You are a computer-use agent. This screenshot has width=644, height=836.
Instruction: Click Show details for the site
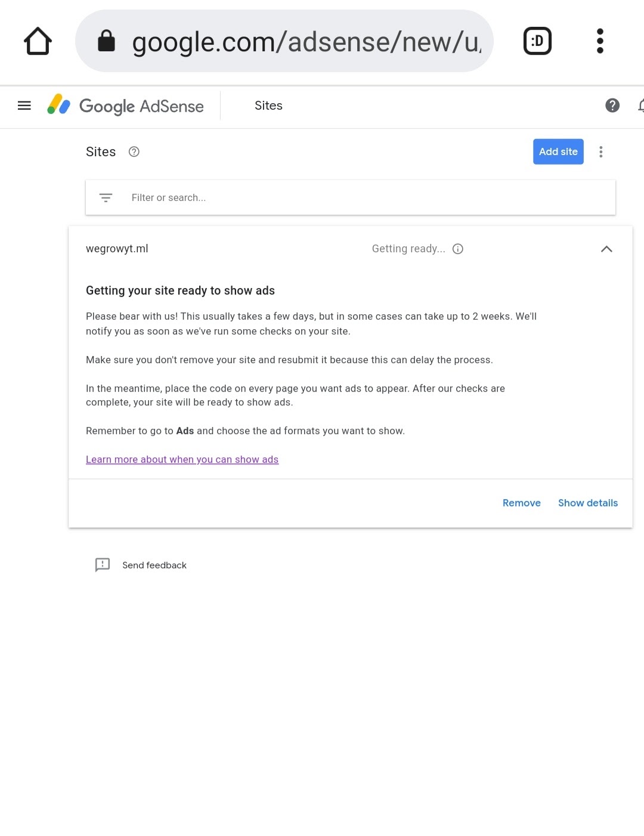point(588,503)
